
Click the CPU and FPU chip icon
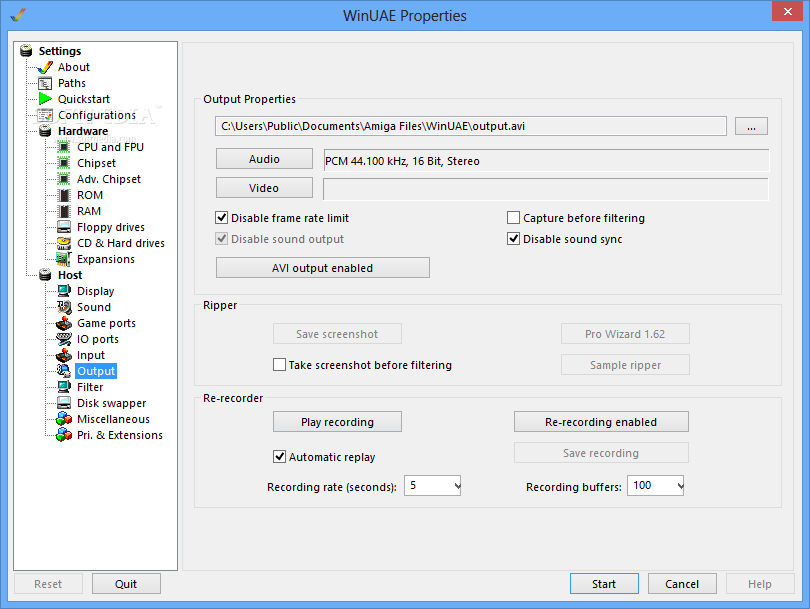point(64,147)
